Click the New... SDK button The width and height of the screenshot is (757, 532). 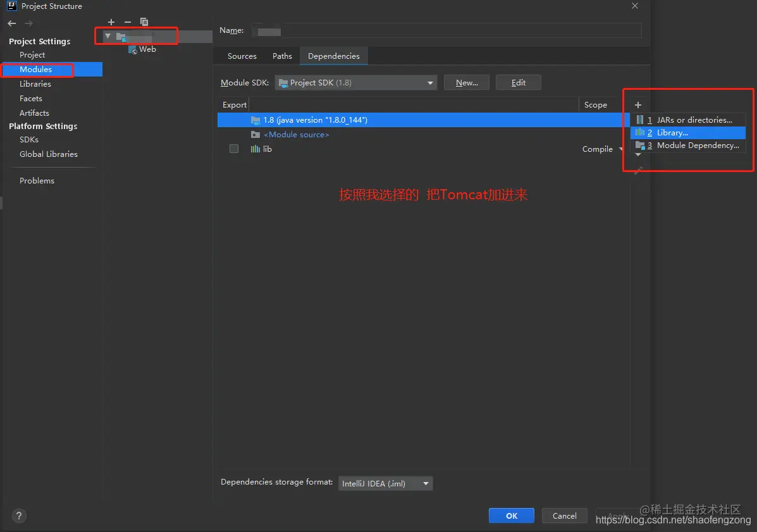pyautogui.click(x=466, y=82)
